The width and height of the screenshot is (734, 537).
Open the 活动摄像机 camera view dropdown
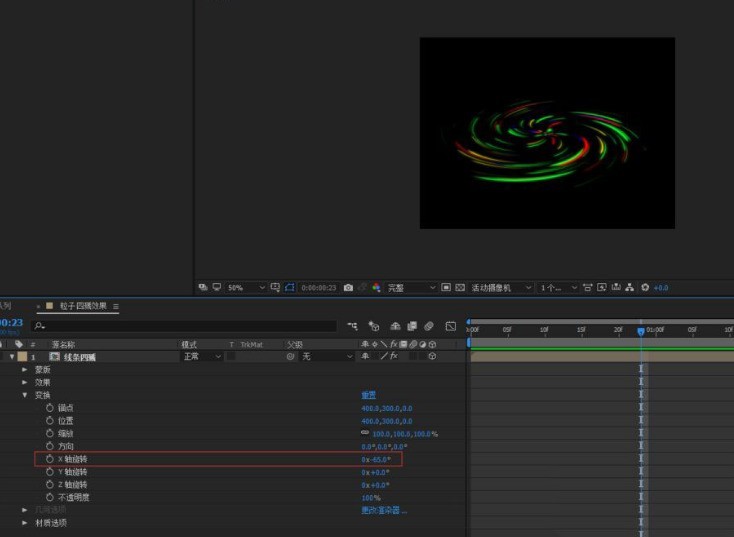click(x=501, y=287)
